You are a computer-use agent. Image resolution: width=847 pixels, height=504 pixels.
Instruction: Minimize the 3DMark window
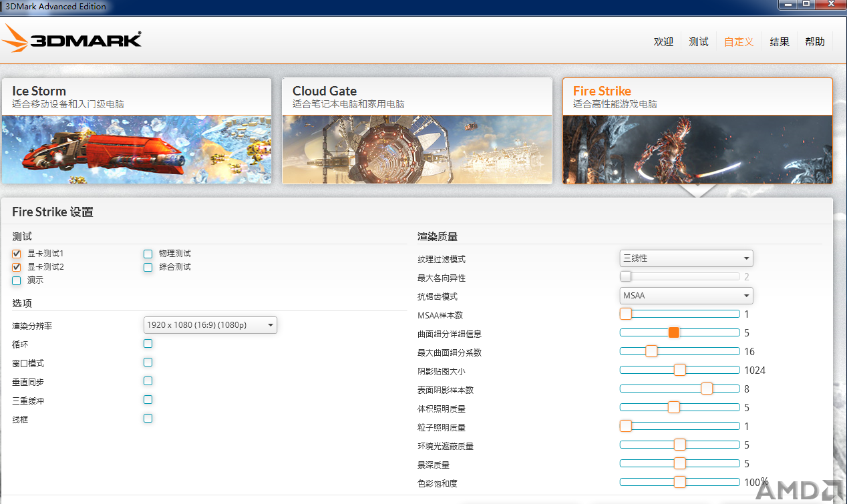pyautogui.click(x=789, y=4)
